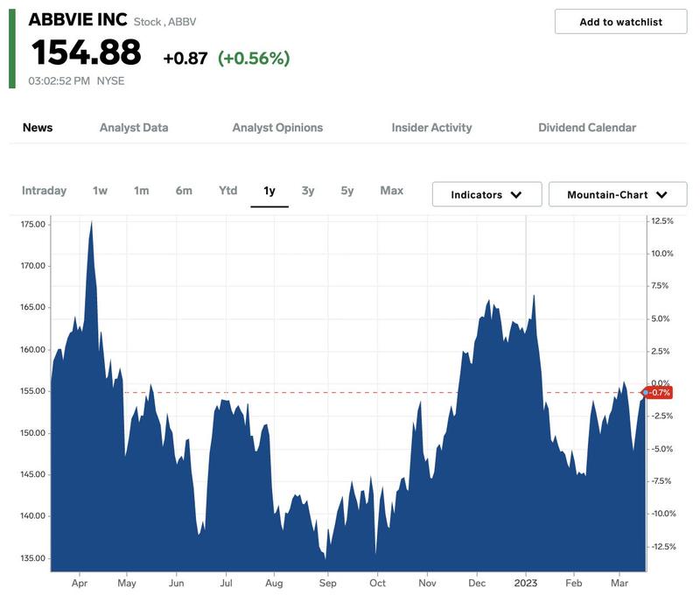Click the NYSE exchange label

point(111,80)
